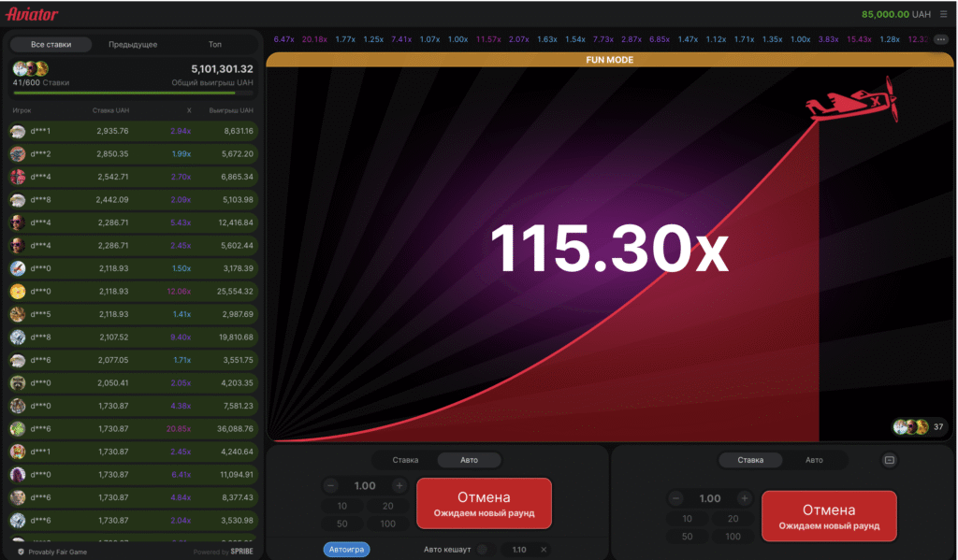Image resolution: width=958 pixels, height=560 pixels.
Task: Open the Топ tab
Action: (x=215, y=44)
